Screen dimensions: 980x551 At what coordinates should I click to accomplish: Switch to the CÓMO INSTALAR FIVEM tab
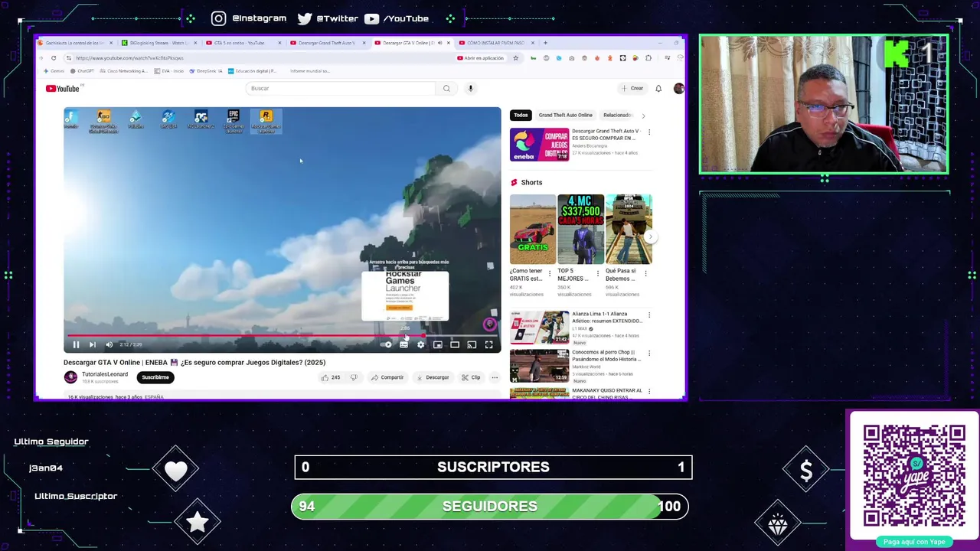pos(495,43)
